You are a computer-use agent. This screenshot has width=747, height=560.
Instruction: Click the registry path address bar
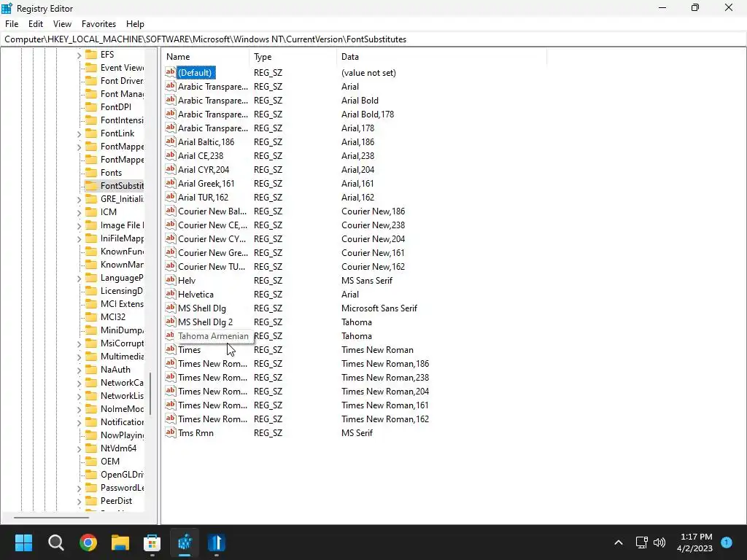click(373, 39)
